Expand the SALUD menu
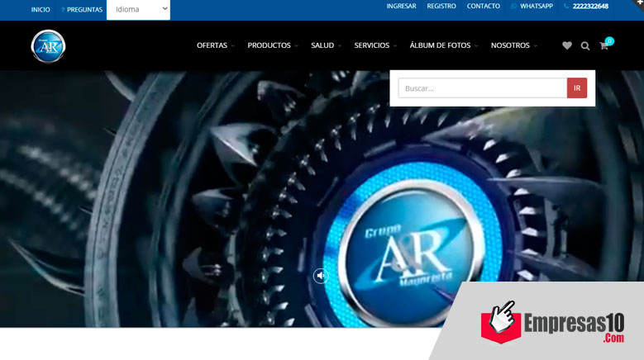 (x=326, y=45)
